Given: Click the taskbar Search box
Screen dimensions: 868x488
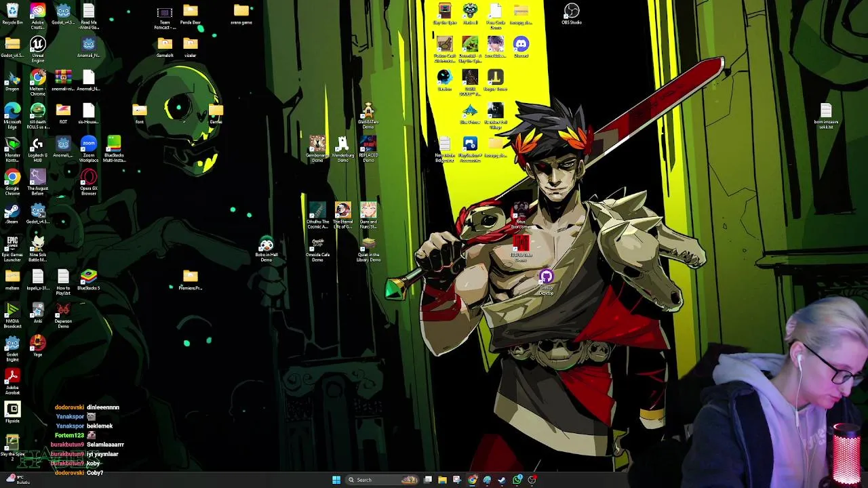Looking at the screenshot, I should 382,480.
